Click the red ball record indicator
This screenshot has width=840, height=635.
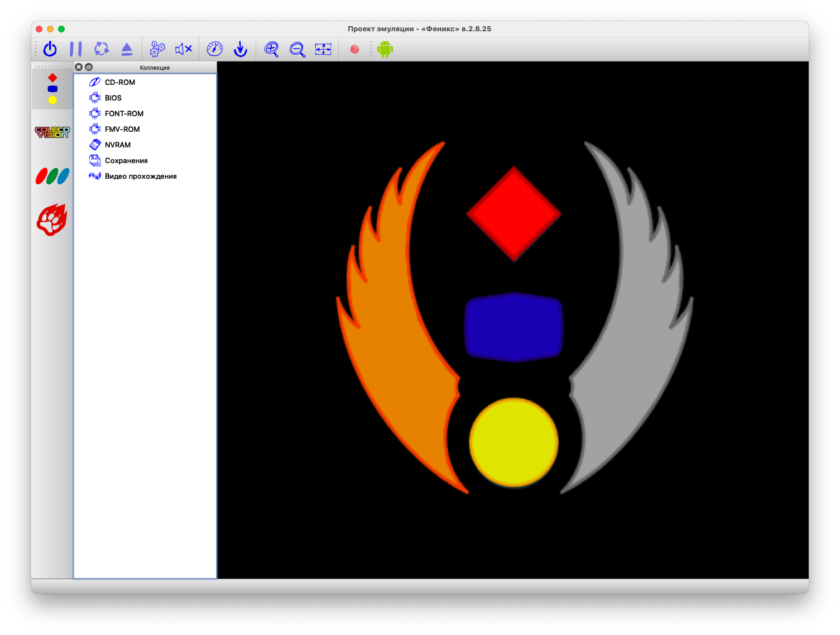click(x=353, y=49)
